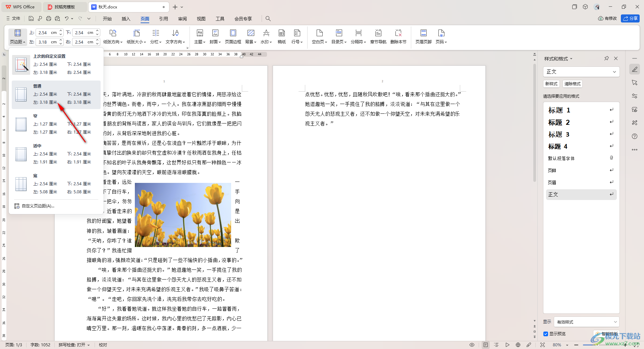
Task: Select the 标题 1 heading style
Action: (581, 110)
